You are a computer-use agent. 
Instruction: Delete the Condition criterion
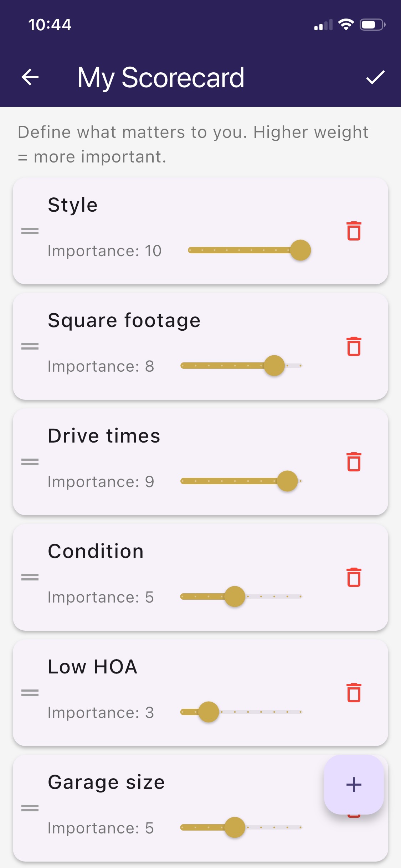[354, 578]
